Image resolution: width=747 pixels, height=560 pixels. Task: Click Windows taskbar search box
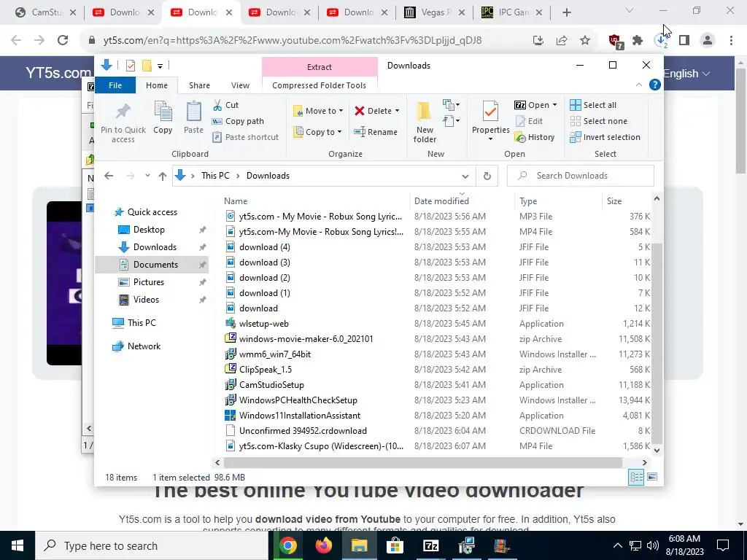tap(152, 545)
